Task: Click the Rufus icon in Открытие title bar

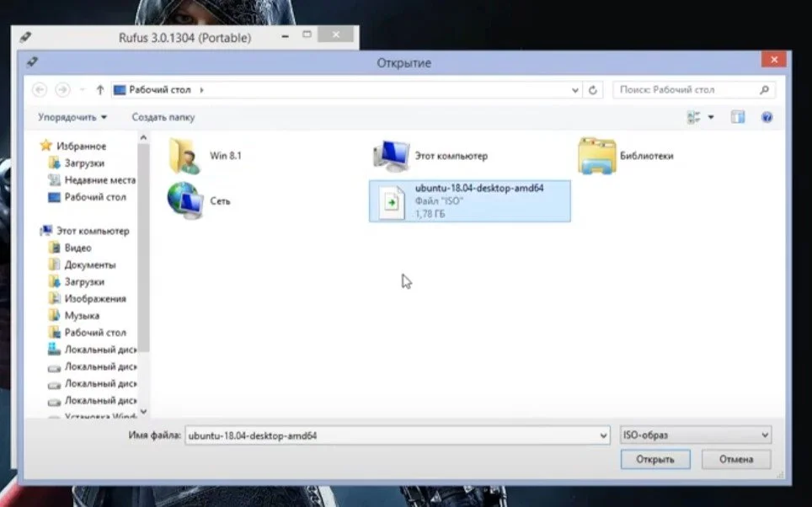Action: (x=32, y=62)
